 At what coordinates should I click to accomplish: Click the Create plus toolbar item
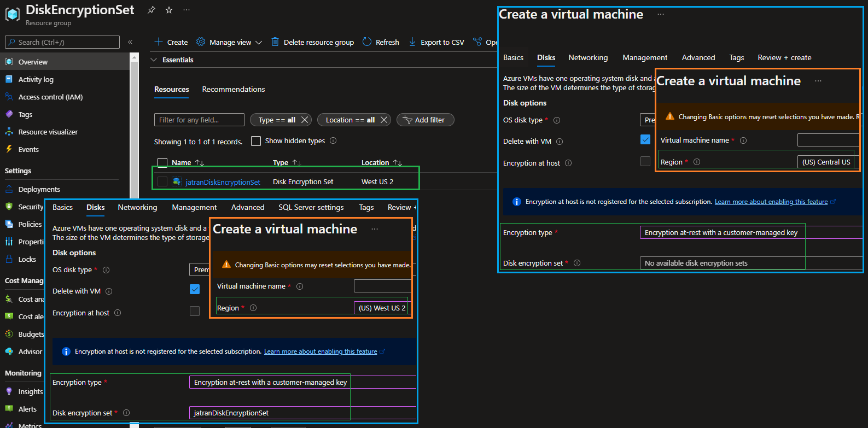click(171, 42)
